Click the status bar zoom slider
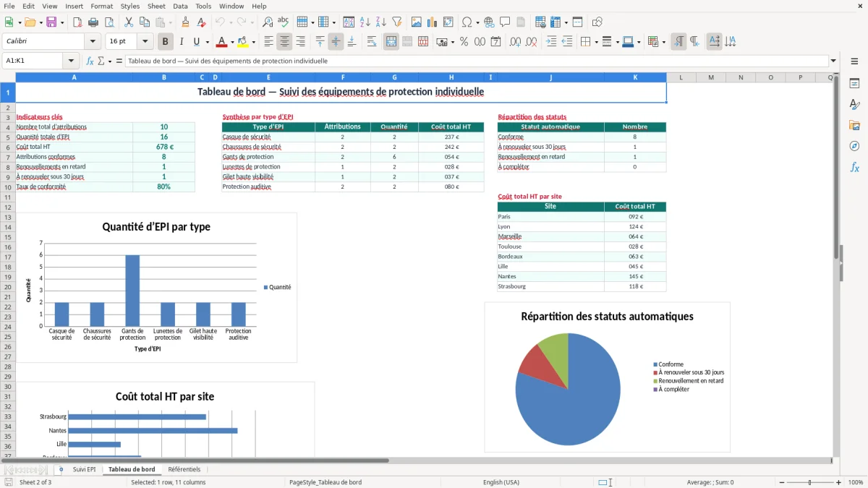 [x=809, y=482]
